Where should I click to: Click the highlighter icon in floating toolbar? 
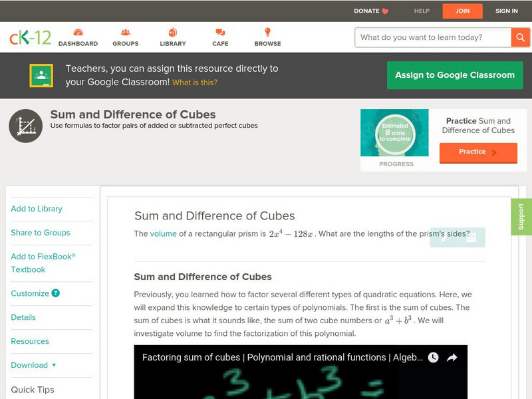[x=444, y=238]
